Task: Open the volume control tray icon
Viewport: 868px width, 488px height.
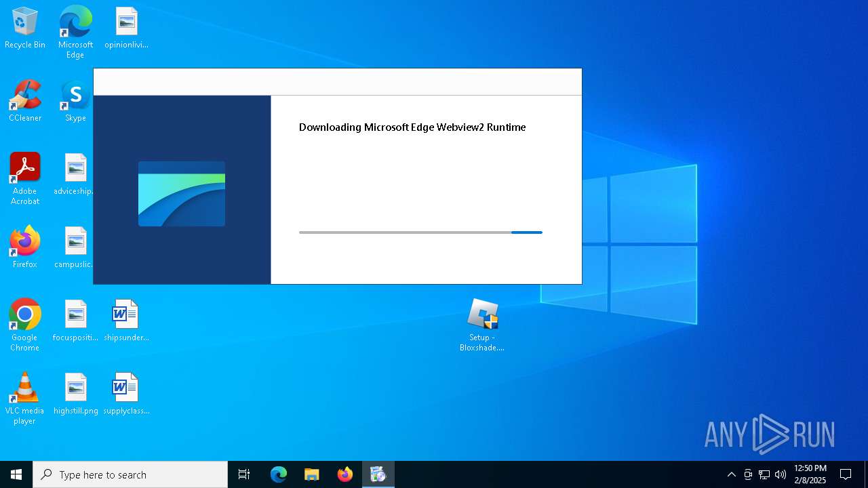Action: (x=781, y=474)
